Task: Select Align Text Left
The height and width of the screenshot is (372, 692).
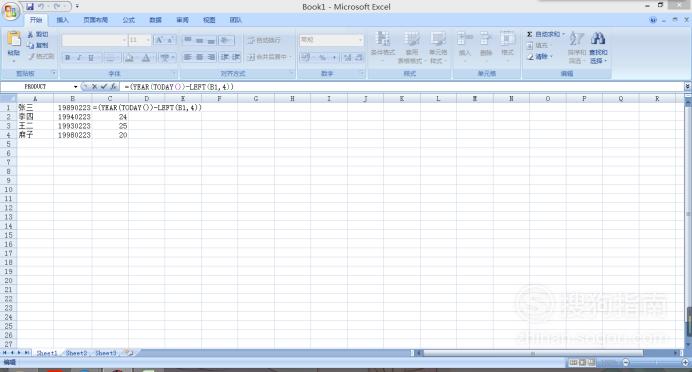Action: pos(188,57)
